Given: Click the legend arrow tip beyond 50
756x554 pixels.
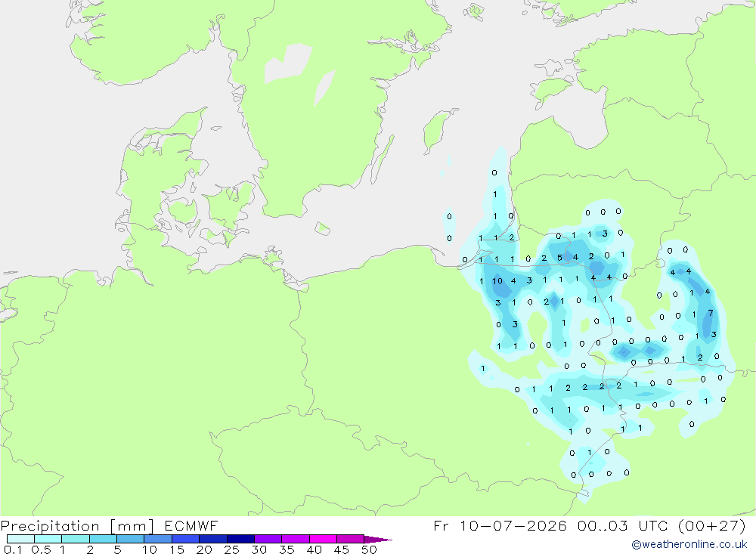Looking at the screenshot, I should click(378, 540).
